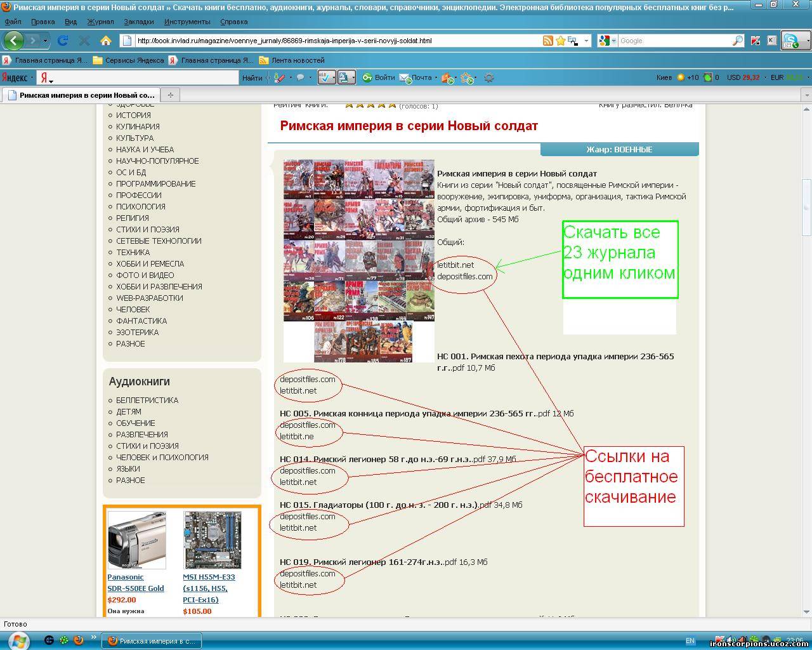
Task: Open the Файл menu
Action: pos(13,22)
